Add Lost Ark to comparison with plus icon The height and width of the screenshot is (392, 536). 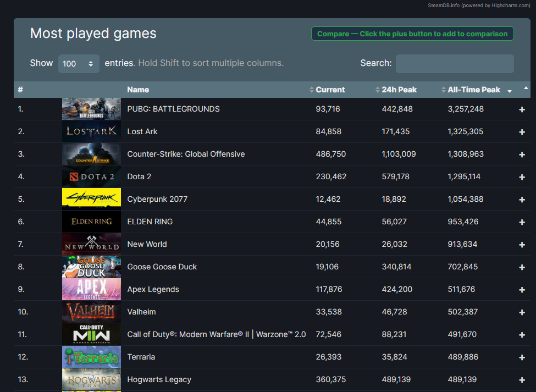click(521, 131)
